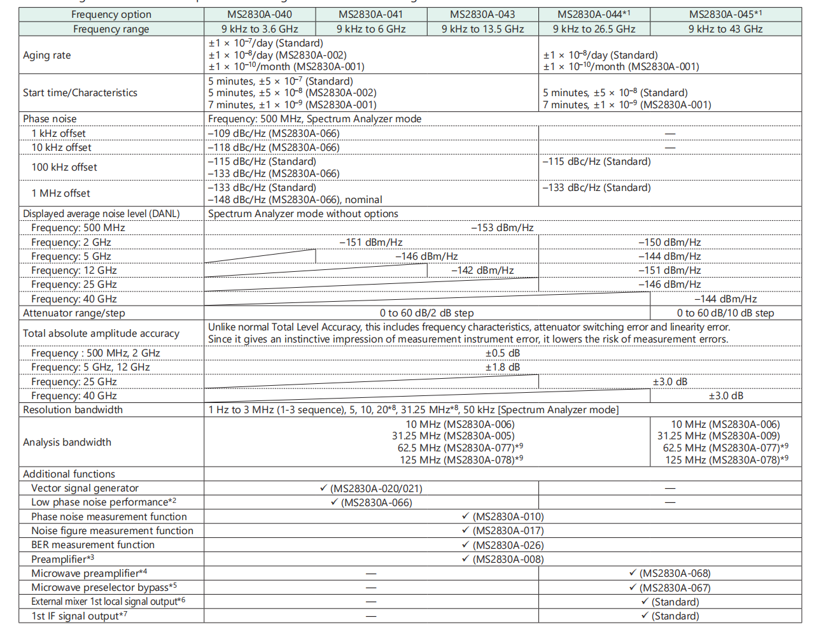The width and height of the screenshot is (840, 629).
Task: Click '1st IF signal output' row label
Action: tap(79, 616)
